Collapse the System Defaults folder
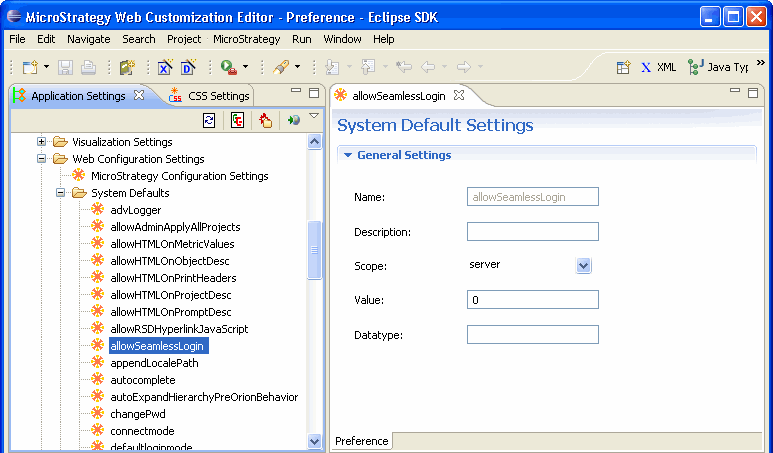The image size is (773, 453). click(x=60, y=193)
